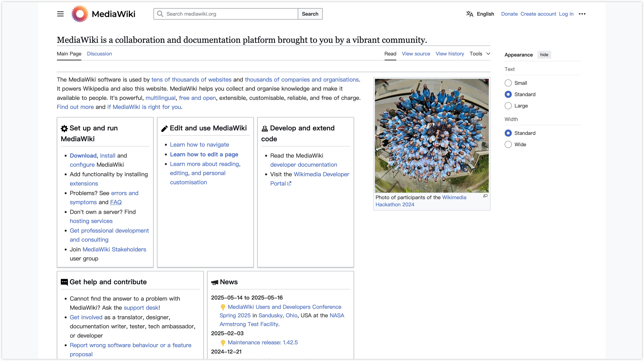Open the three-dots personal tools menu
The width and height of the screenshot is (644, 361).
coord(582,14)
